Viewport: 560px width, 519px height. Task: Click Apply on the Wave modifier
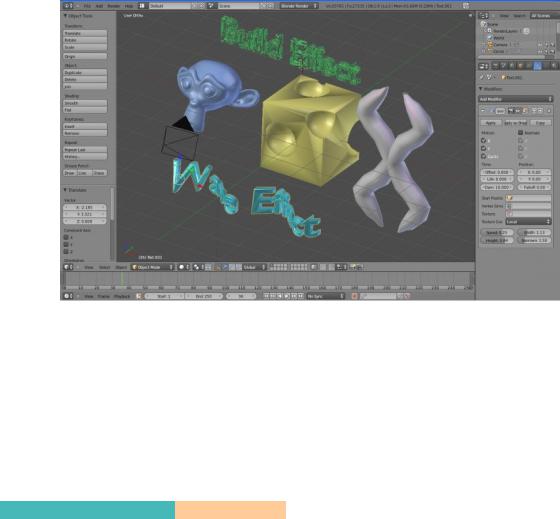[x=490, y=123]
